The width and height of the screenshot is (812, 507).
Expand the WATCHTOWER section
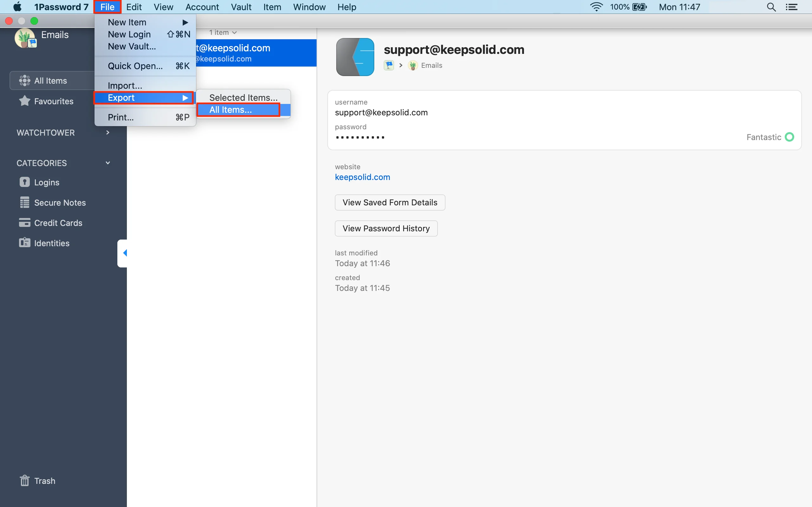[108, 133]
